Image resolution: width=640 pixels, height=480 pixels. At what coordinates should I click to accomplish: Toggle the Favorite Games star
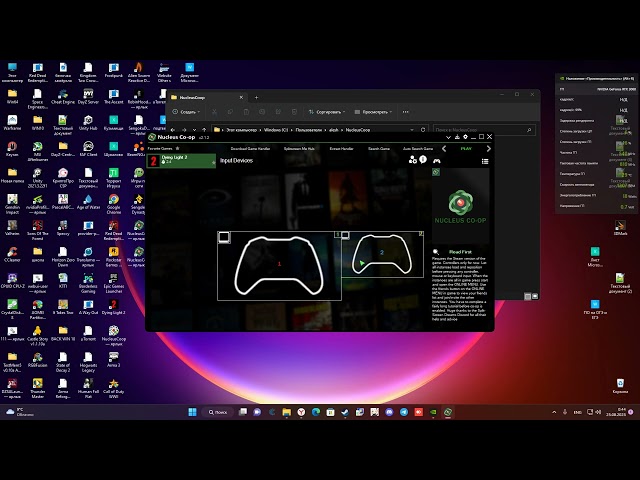(x=178, y=149)
